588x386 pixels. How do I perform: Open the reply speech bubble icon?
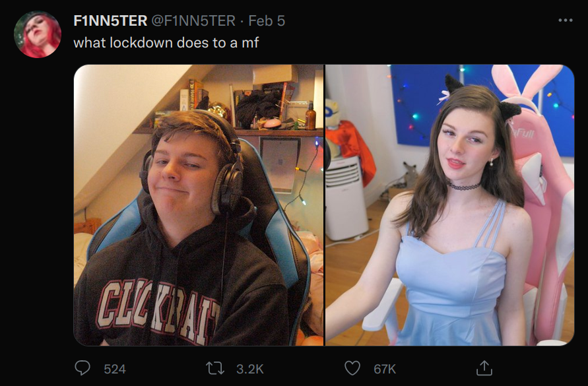pos(82,368)
